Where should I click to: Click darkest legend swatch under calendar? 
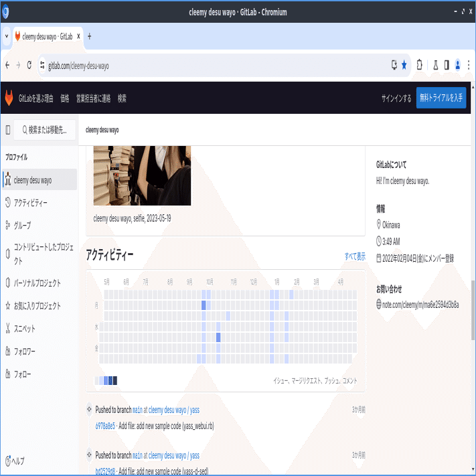tap(115, 380)
